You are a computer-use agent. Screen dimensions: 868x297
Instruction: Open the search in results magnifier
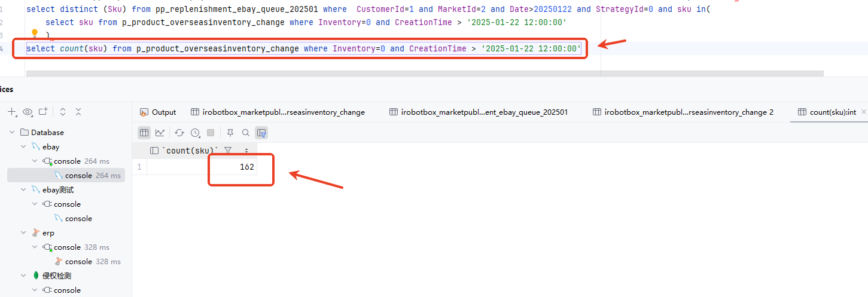[x=246, y=133]
